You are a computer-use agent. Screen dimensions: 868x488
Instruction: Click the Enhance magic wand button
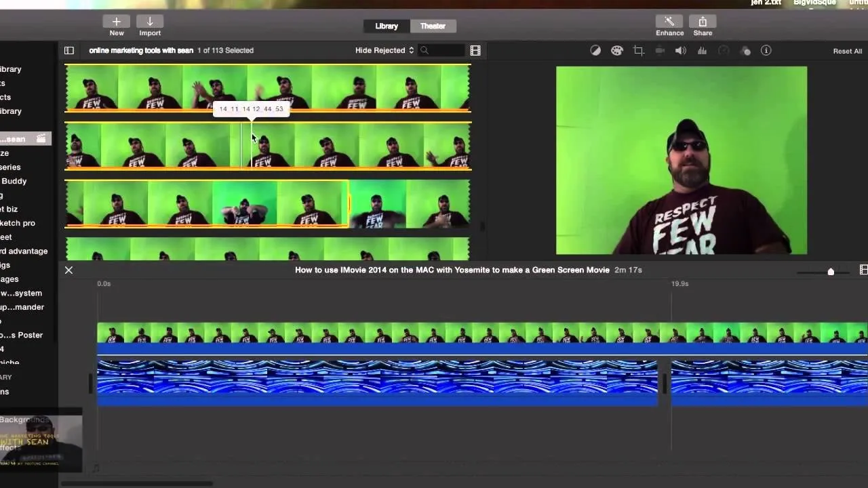tap(669, 22)
